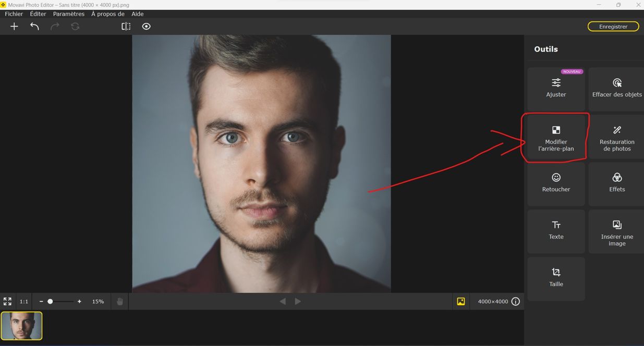Open the Ajuster tool
The height and width of the screenshot is (346, 644).
click(556, 89)
